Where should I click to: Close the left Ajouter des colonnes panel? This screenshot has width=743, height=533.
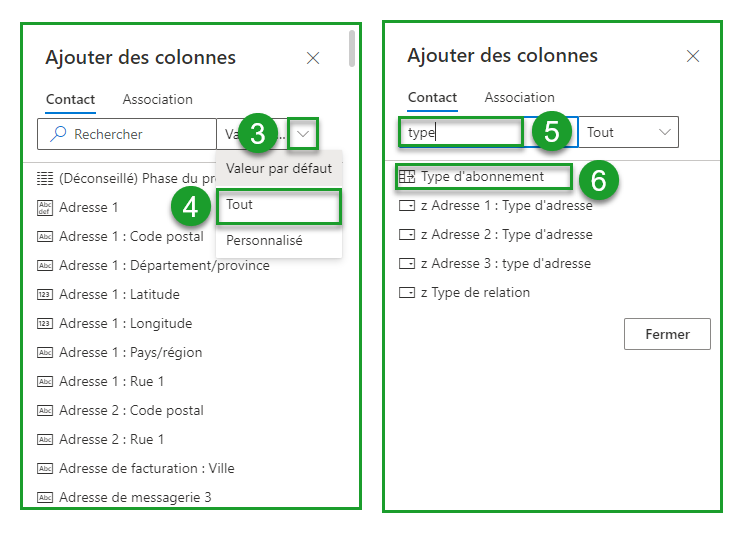(313, 58)
